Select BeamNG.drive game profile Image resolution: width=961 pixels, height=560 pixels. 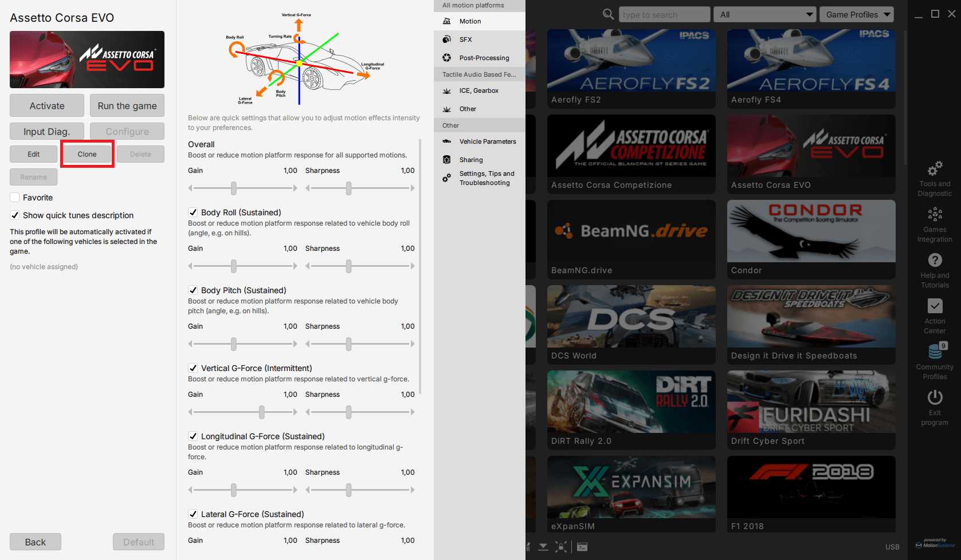pyautogui.click(x=631, y=239)
